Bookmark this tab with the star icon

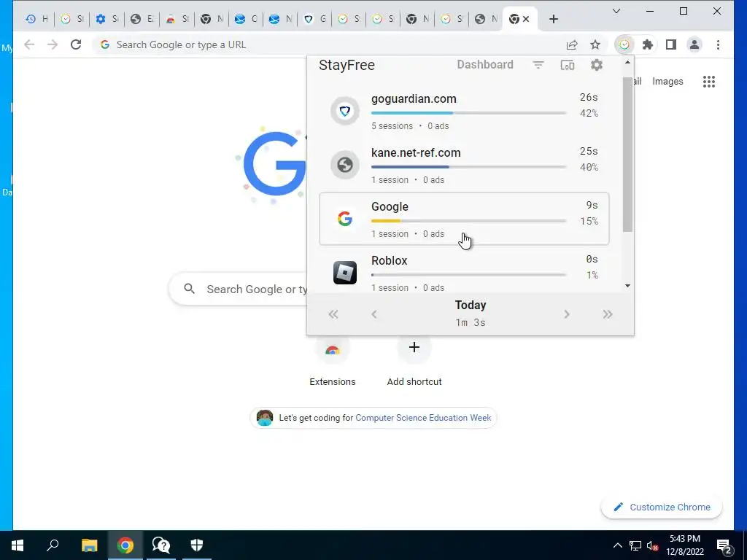point(595,44)
